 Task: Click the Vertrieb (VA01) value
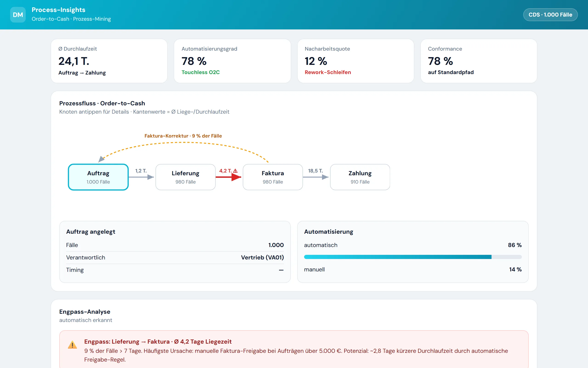coord(262,258)
